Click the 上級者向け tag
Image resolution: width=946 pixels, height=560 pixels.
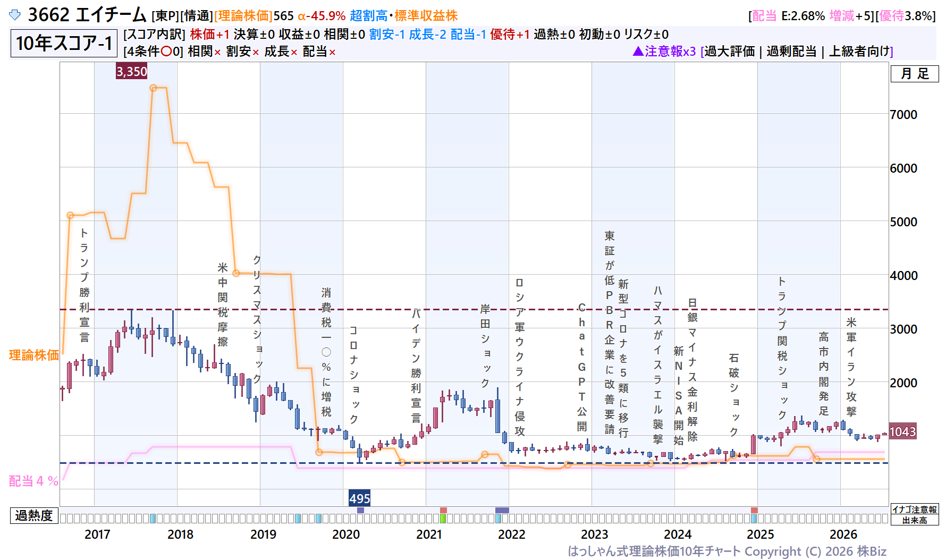click(x=860, y=52)
